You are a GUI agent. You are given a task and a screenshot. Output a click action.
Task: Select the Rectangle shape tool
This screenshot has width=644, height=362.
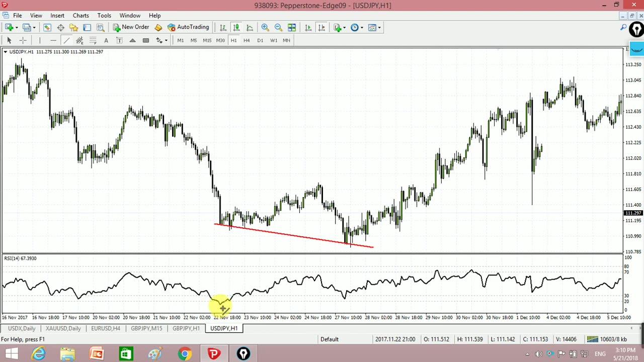click(146, 40)
